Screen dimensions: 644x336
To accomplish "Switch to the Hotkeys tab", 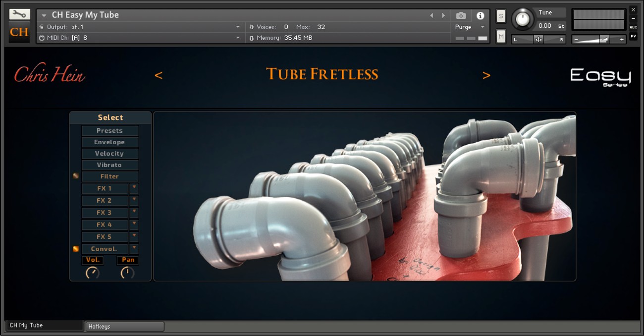I will 125,327.
